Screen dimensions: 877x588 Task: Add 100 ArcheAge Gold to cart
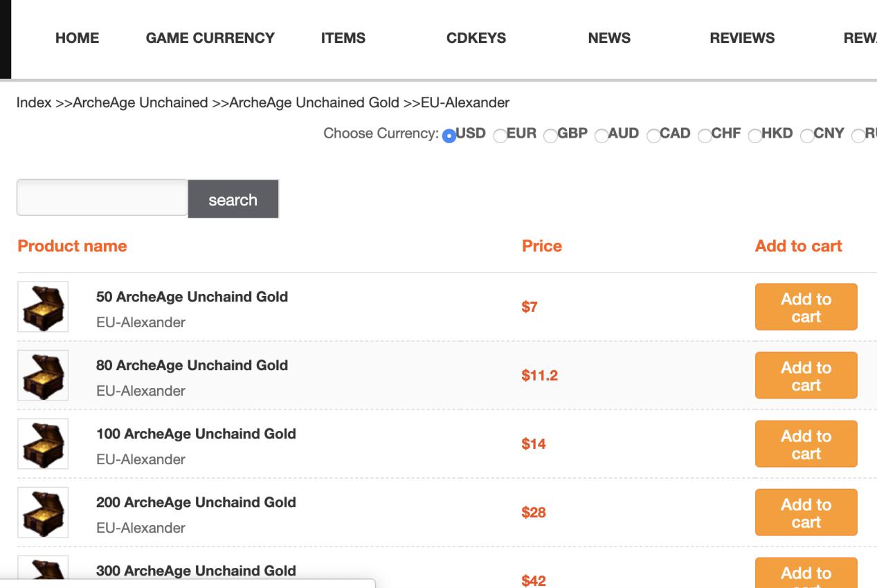click(806, 444)
